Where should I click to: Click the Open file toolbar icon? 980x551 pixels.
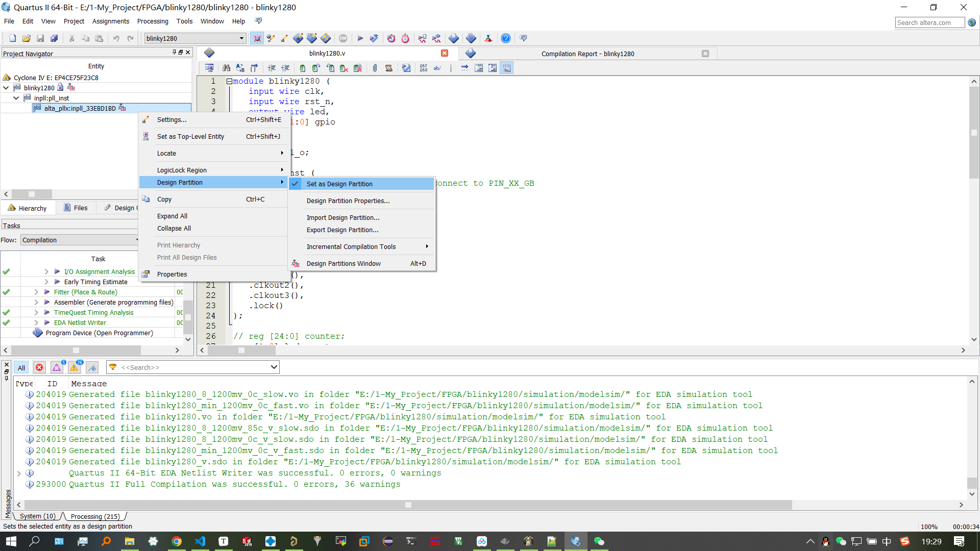(27, 38)
